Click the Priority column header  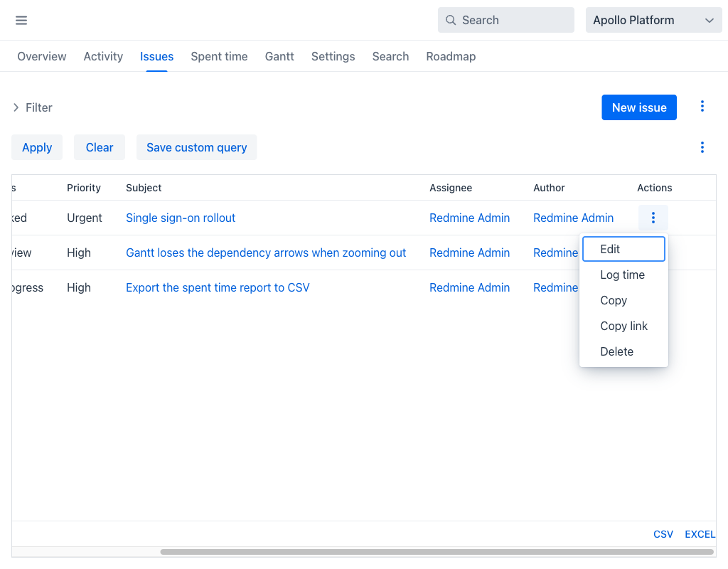pos(84,188)
